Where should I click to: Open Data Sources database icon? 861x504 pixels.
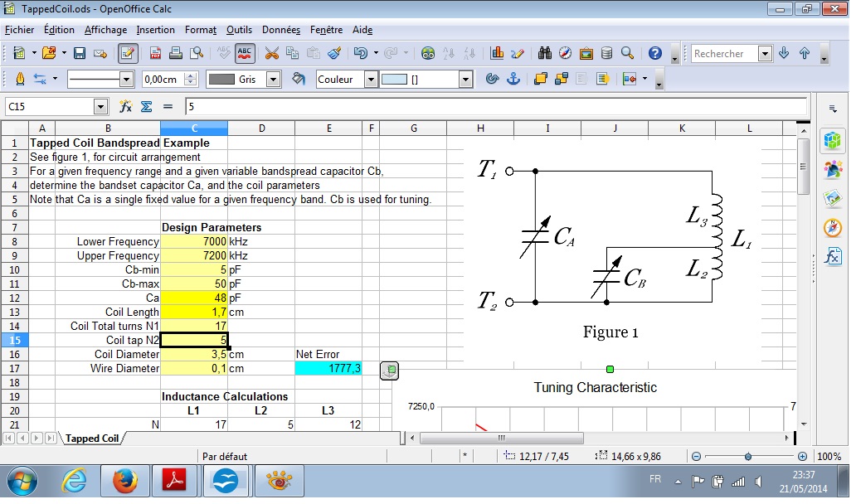click(606, 53)
